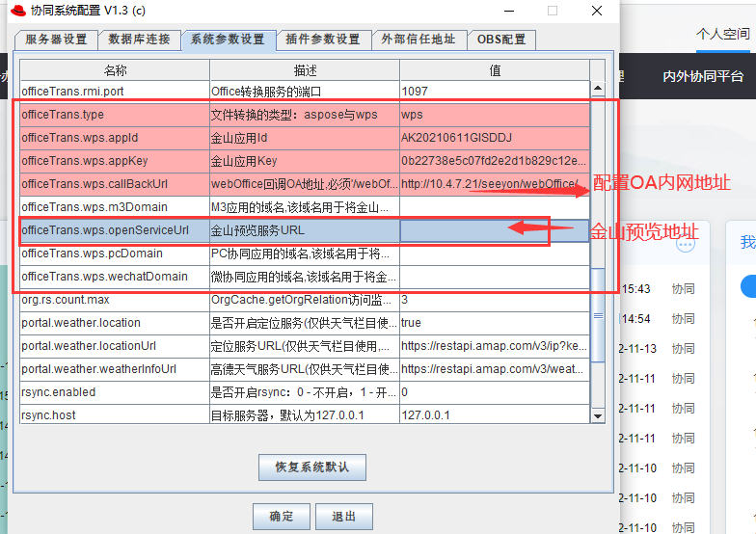Select the rsync.host name cell

tap(115, 414)
